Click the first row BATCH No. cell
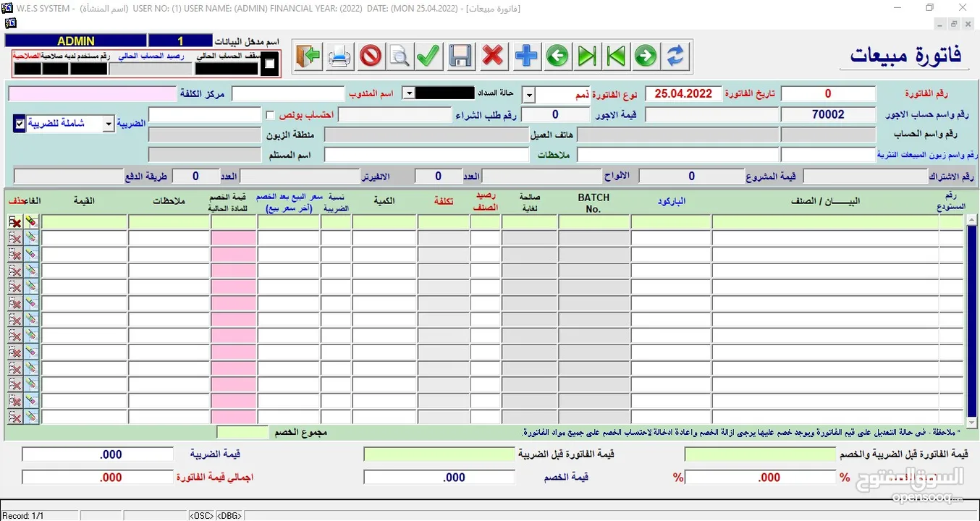980x521 pixels. pyautogui.click(x=594, y=222)
